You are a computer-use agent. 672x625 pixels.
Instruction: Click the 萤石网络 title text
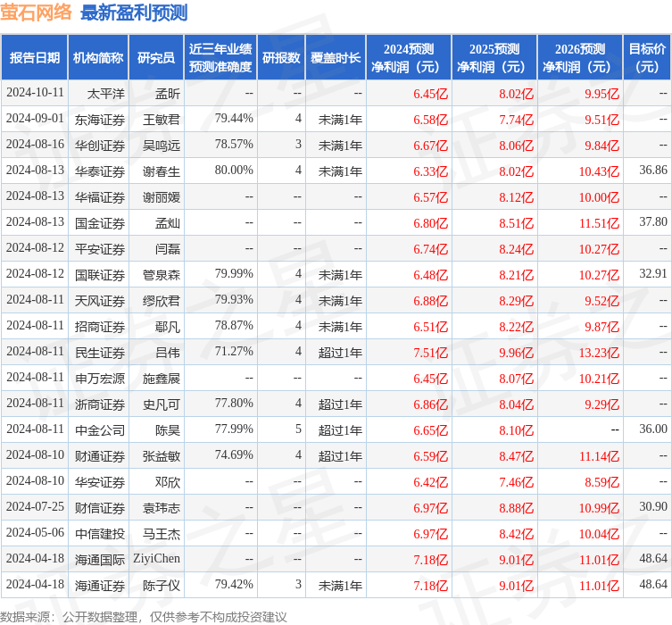point(36,12)
